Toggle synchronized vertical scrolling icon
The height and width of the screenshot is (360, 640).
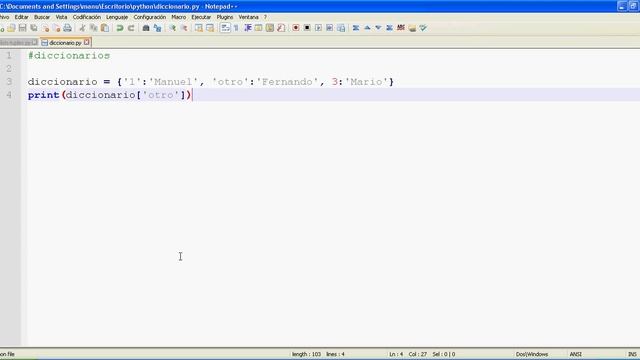[198, 28]
